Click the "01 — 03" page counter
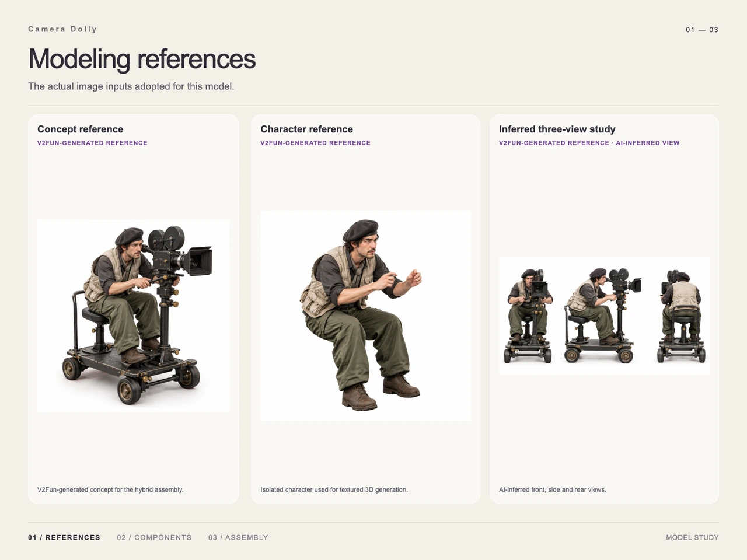 (x=702, y=30)
